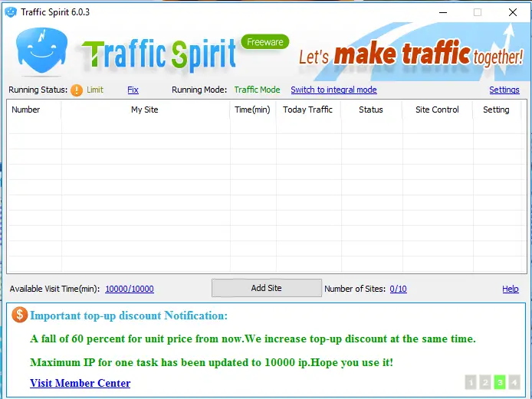Click the Site Control column header
Image resolution: width=532 pixels, height=399 pixels.
[x=437, y=110]
